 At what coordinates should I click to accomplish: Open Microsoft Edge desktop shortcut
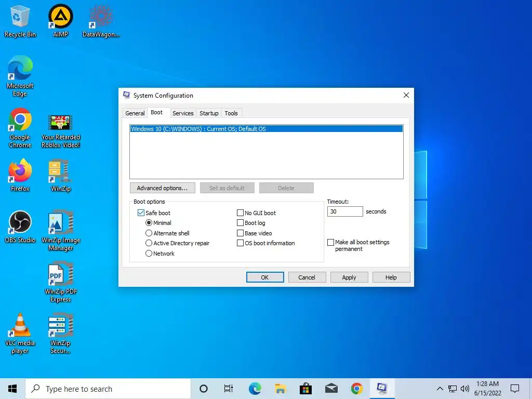coord(20,76)
